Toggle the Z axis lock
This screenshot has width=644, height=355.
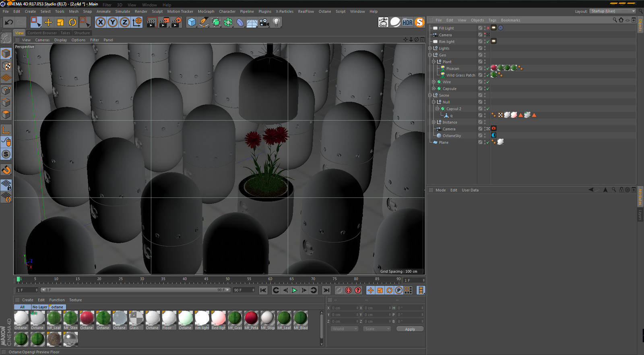(x=125, y=22)
